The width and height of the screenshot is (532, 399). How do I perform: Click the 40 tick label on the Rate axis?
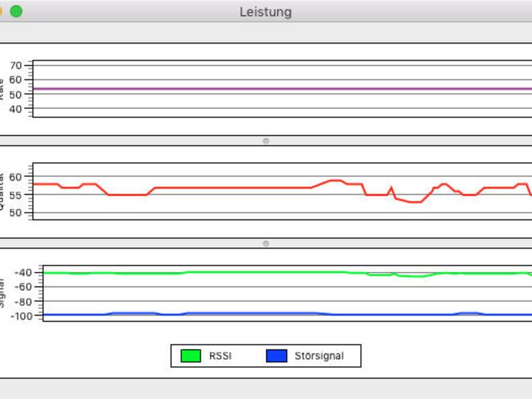(16, 109)
